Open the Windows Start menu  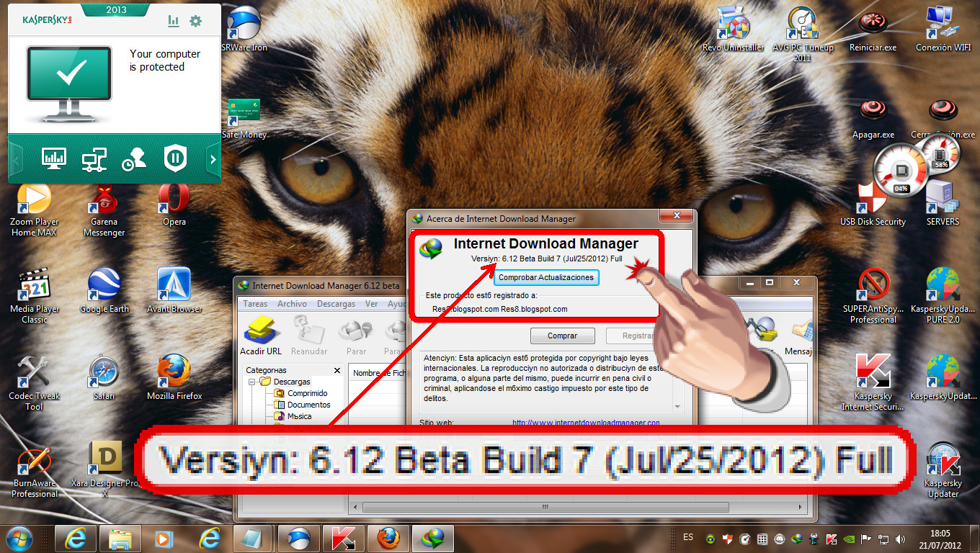19,539
